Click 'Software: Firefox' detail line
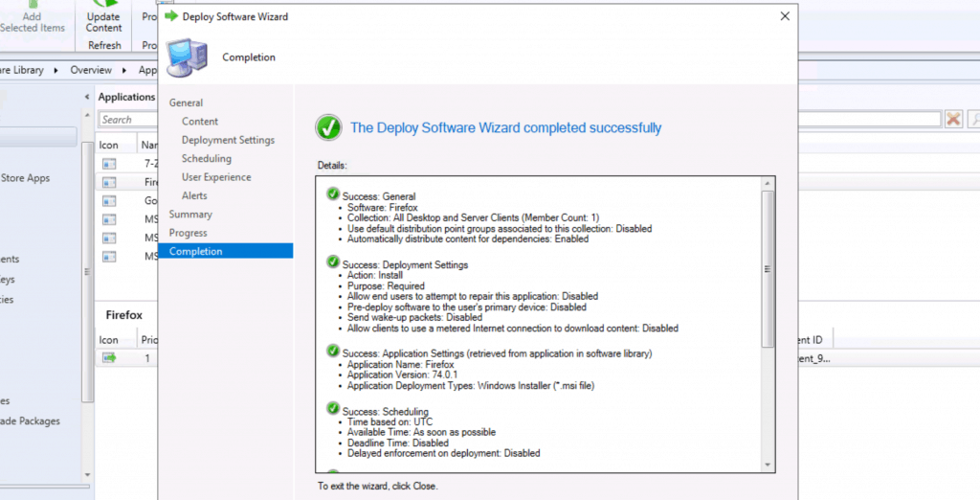This screenshot has width=980, height=500. [x=383, y=207]
